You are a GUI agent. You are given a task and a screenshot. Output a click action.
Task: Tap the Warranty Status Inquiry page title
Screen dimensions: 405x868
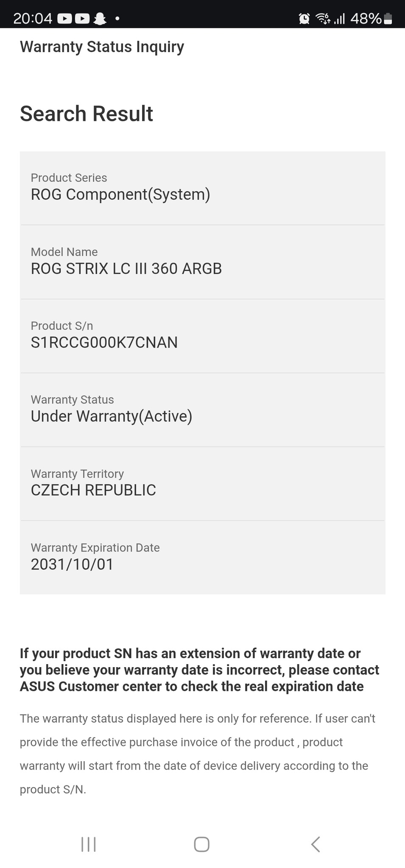pyautogui.click(x=102, y=47)
